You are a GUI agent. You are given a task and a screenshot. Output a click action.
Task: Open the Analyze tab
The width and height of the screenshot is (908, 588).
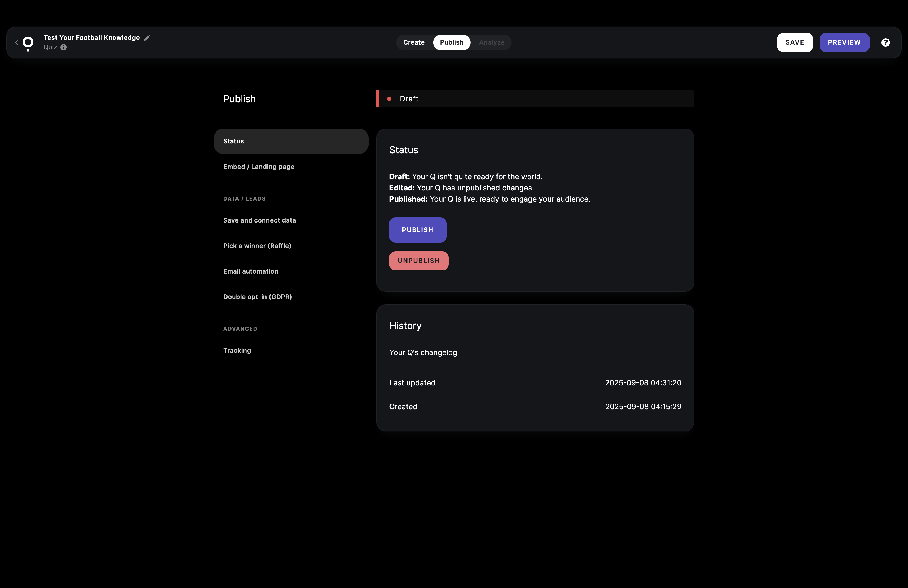click(491, 42)
